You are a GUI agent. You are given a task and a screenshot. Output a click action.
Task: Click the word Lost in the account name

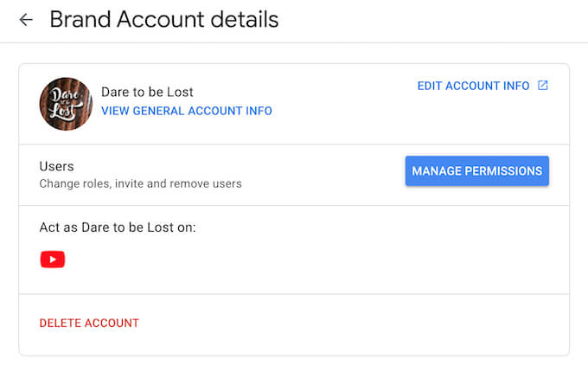pyautogui.click(x=179, y=92)
